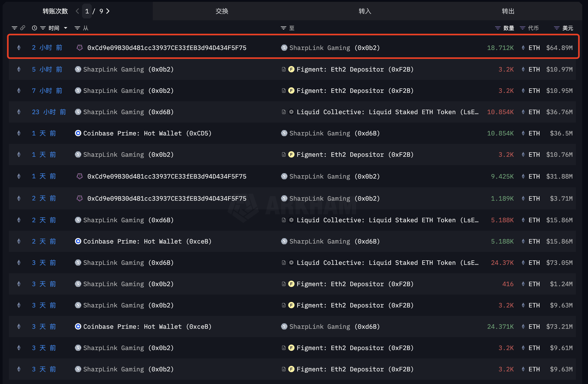Screen dimensions: 588x384
Task: Switch to the 交换 tab
Action: pyautogui.click(x=222, y=11)
